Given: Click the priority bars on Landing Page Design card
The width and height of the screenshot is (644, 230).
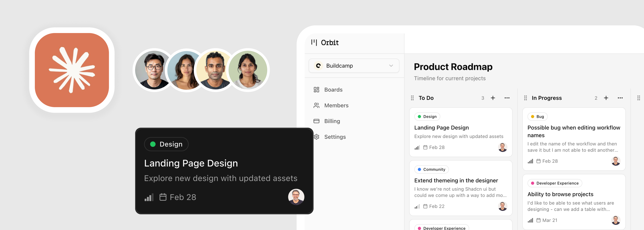Looking at the screenshot, I should 417,147.
